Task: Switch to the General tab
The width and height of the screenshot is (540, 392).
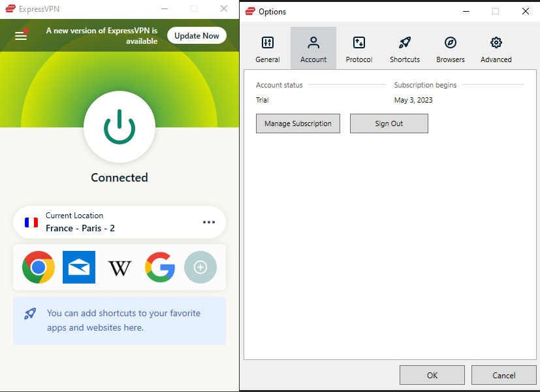Action: [x=268, y=48]
